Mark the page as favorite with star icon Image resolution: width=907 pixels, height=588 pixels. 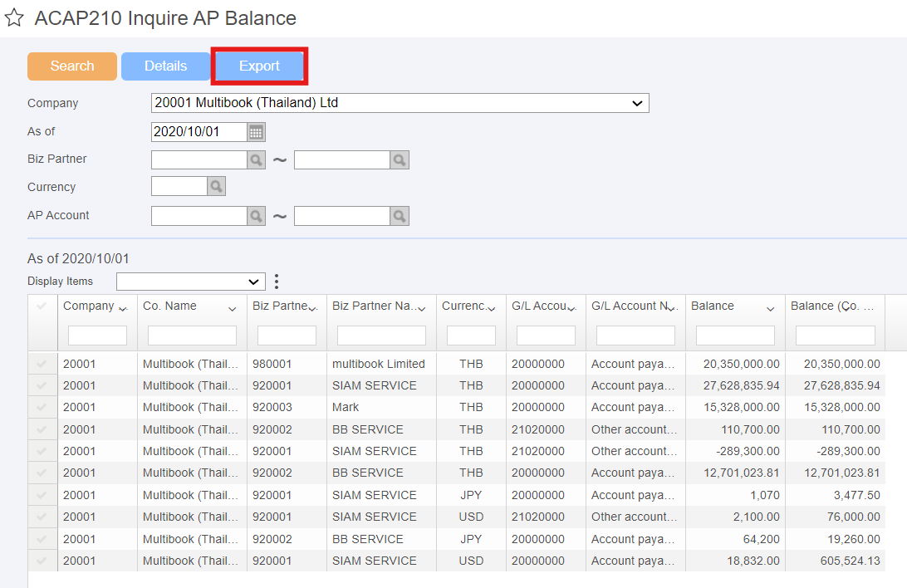click(14, 18)
